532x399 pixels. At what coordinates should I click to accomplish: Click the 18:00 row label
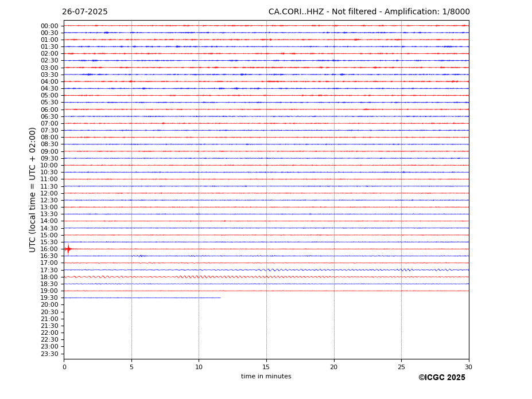[x=49, y=277]
